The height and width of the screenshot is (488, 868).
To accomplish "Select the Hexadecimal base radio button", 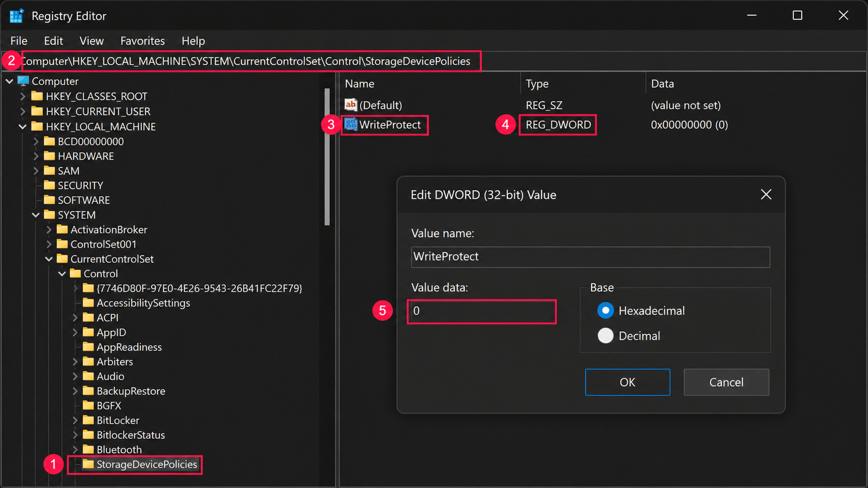I will point(605,310).
